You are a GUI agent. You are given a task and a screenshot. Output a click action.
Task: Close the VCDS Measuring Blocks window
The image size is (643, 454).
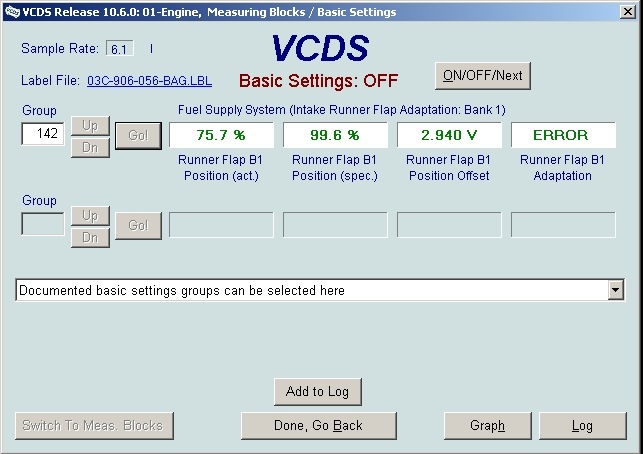pyautogui.click(x=627, y=11)
